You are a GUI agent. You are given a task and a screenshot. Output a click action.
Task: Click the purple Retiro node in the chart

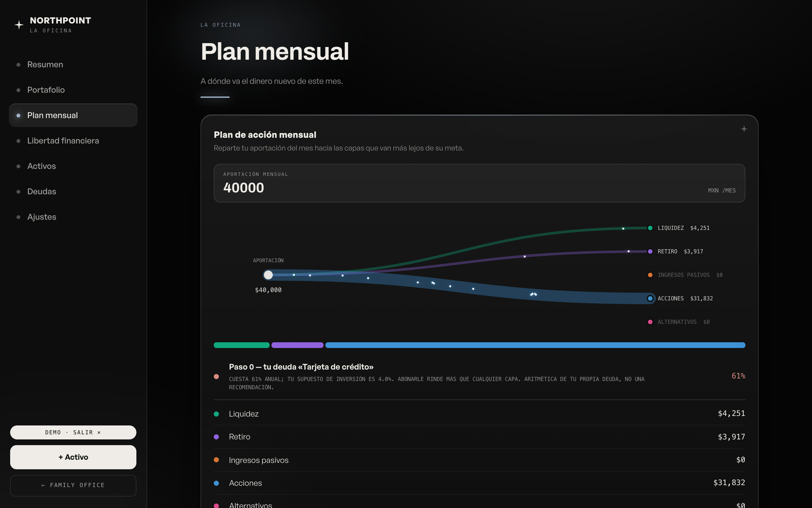click(x=650, y=252)
